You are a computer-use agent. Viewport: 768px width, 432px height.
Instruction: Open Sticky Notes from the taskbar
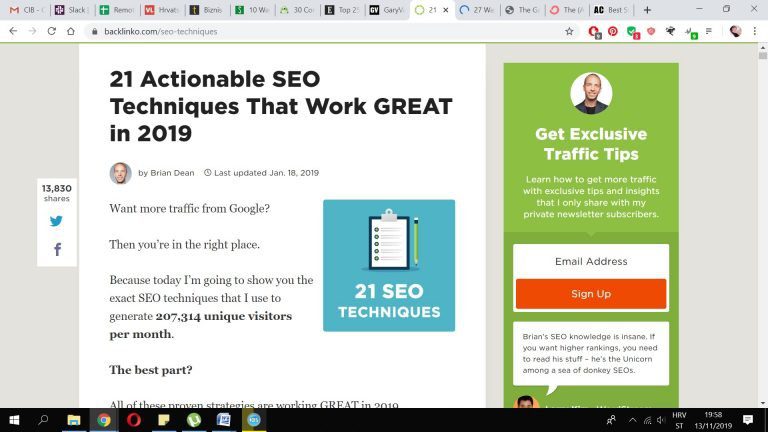point(164,420)
